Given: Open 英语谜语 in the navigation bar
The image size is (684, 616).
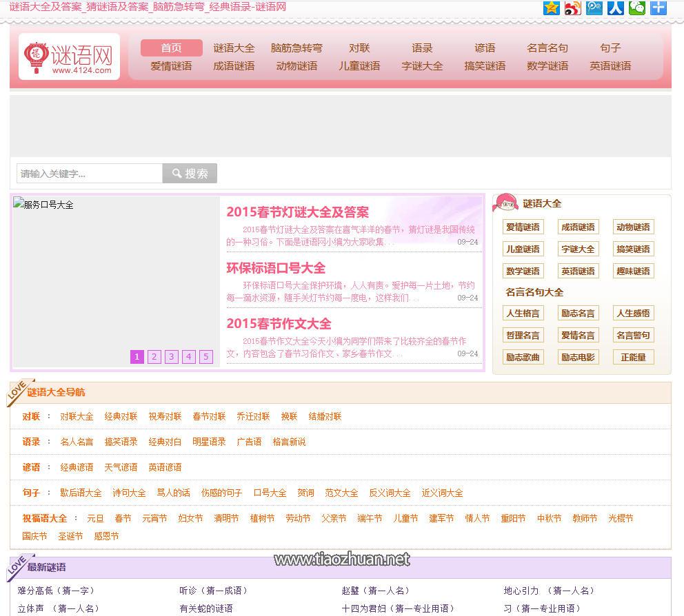Looking at the screenshot, I should (x=610, y=65).
